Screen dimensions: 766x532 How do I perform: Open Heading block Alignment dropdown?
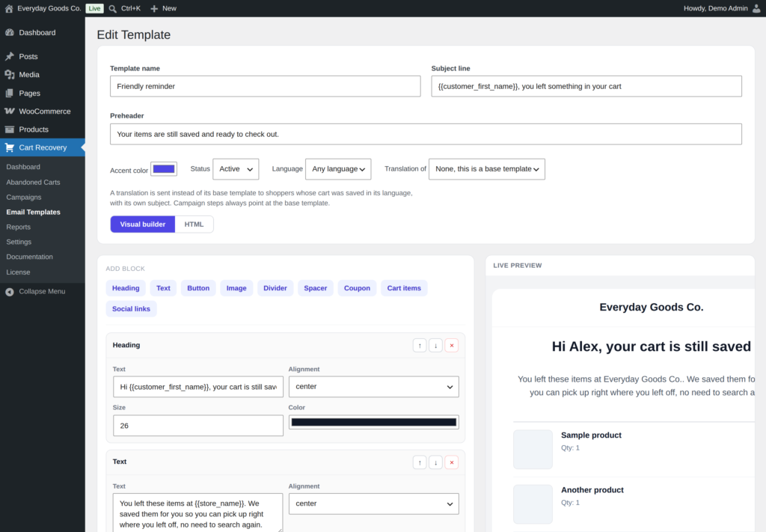[x=374, y=386]
